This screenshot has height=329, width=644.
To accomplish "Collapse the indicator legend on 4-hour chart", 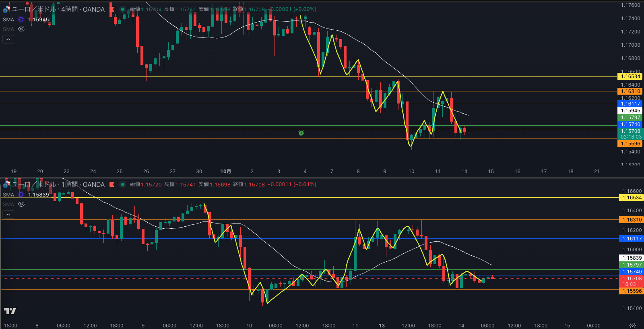I will (8, 39).
